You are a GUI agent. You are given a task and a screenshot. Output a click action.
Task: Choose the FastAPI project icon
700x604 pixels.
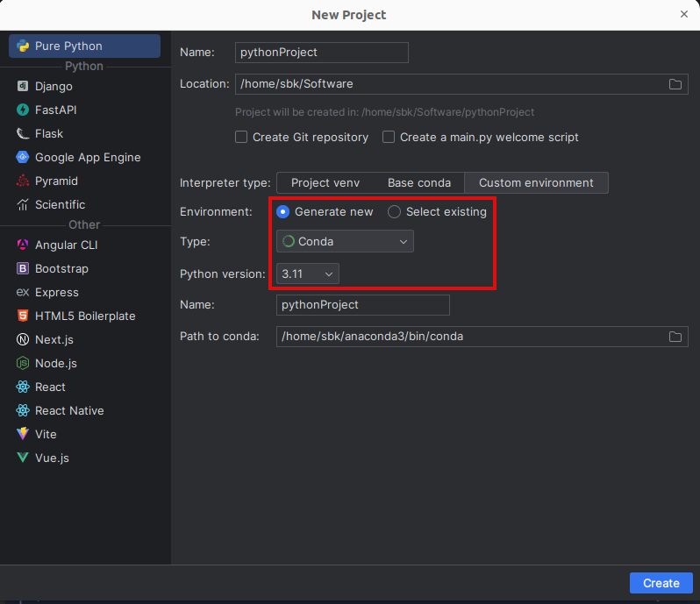tap(23, 110)
